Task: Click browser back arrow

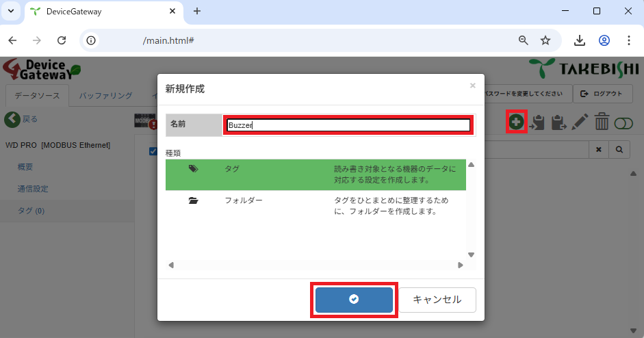Action: pyautogui.click(x=13, y=40)
